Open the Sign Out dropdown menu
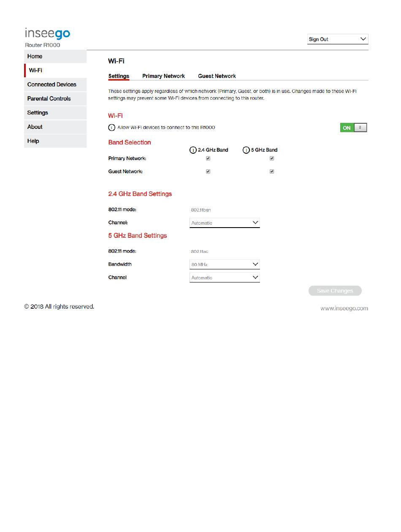The image size is (401, 532). pyautogui.click(x=338, y=39)
